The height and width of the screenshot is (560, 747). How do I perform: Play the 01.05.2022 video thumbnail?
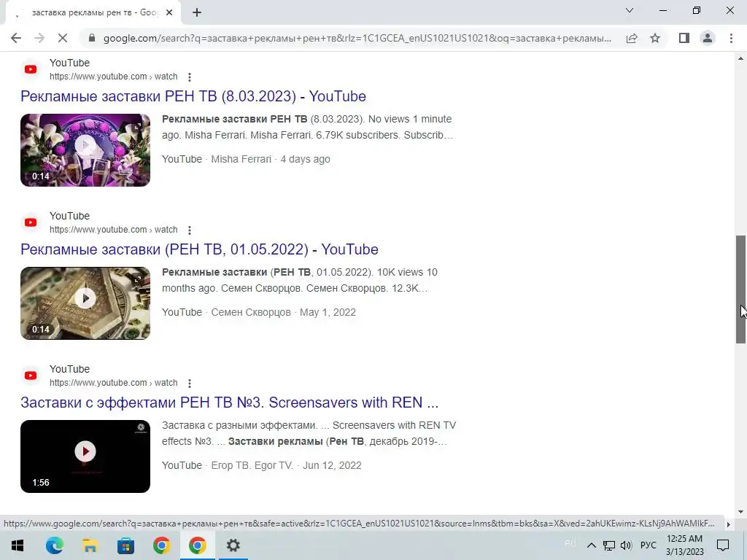click(85, 303)
